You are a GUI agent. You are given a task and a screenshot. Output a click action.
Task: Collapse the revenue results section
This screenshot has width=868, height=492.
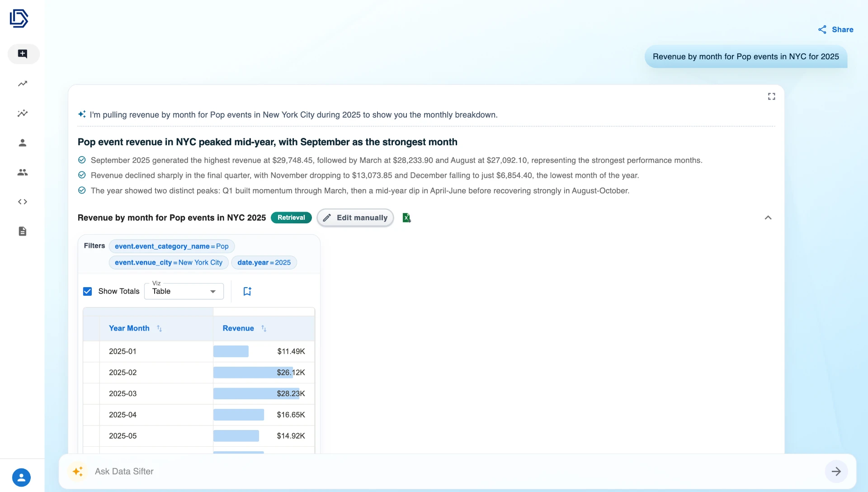point(768,218)
